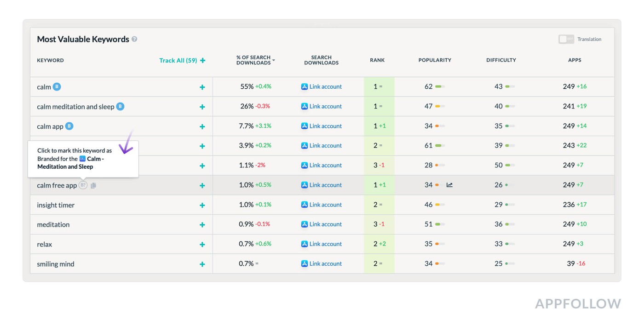644x320 pixels.
Task: Sort by % of Search Downloads arrow
Action: click(274, 61)
